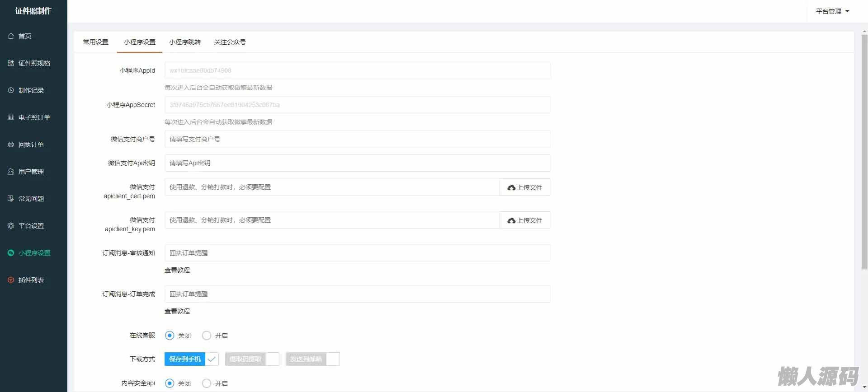Click the 插件列表 cube icon
Image resolution: width=868 pixels, height=392 pixels.
[x=11, y=280]
